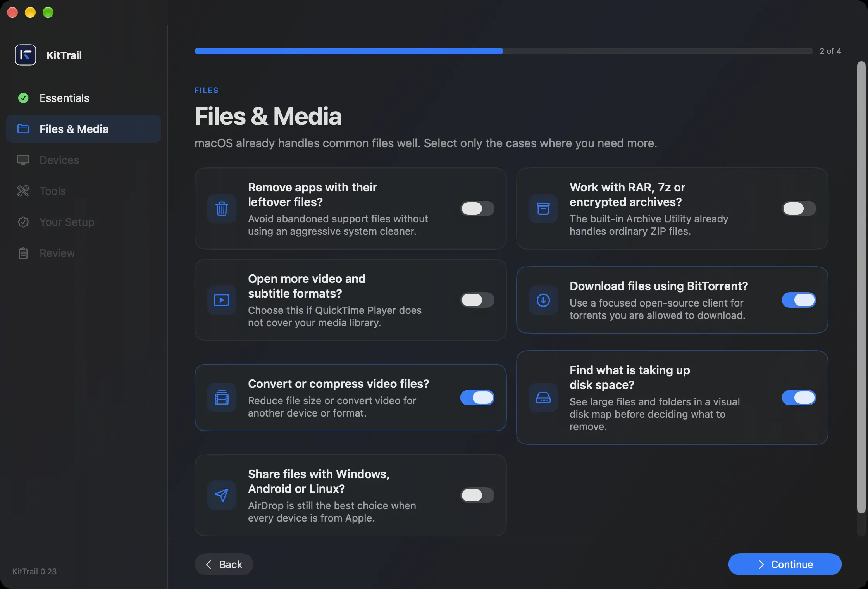Open the Tools step in sidebar
The width and height of the screenshot is (868, 589).
[84, 191]
